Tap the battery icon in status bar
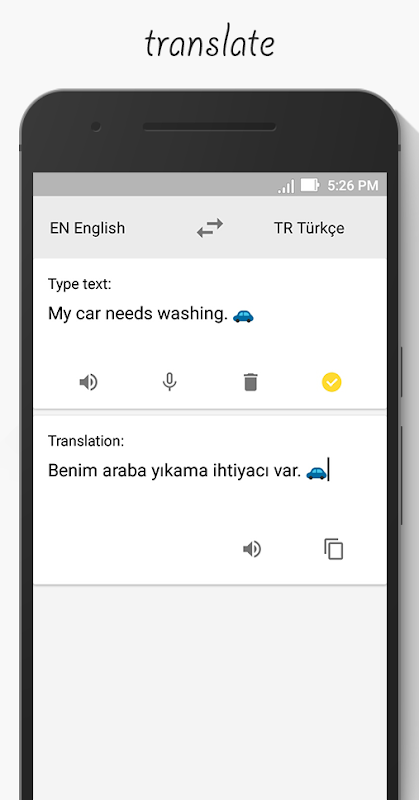This screenshot has width=419, height=800. click(310, 185)
